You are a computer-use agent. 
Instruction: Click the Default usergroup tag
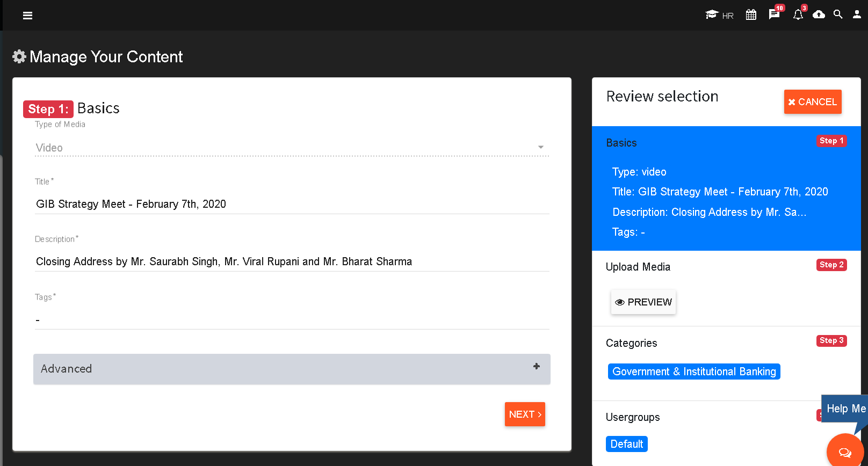(x=627, y=444)
